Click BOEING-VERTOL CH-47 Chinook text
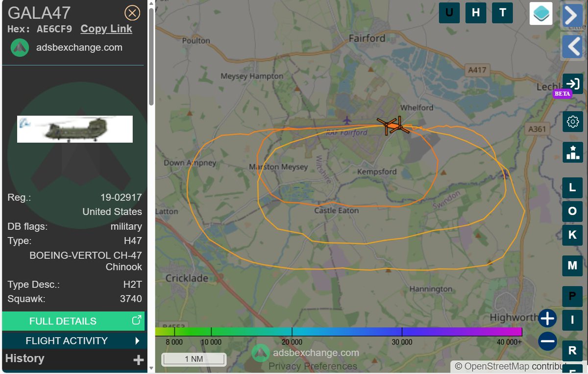The image size is (588, 374). (86, 261)
